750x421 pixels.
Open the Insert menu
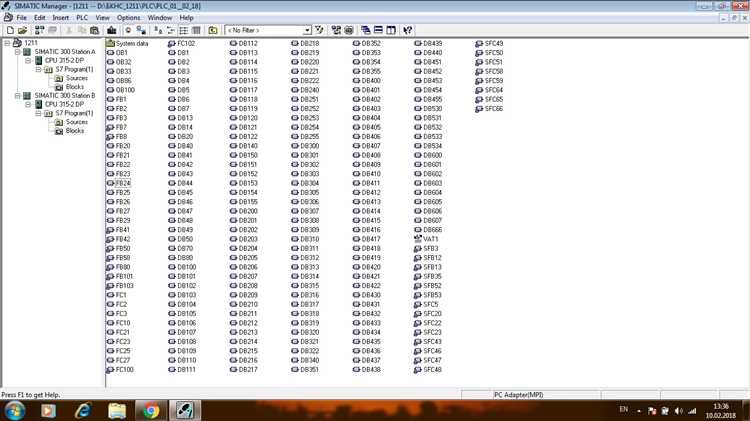61,18
